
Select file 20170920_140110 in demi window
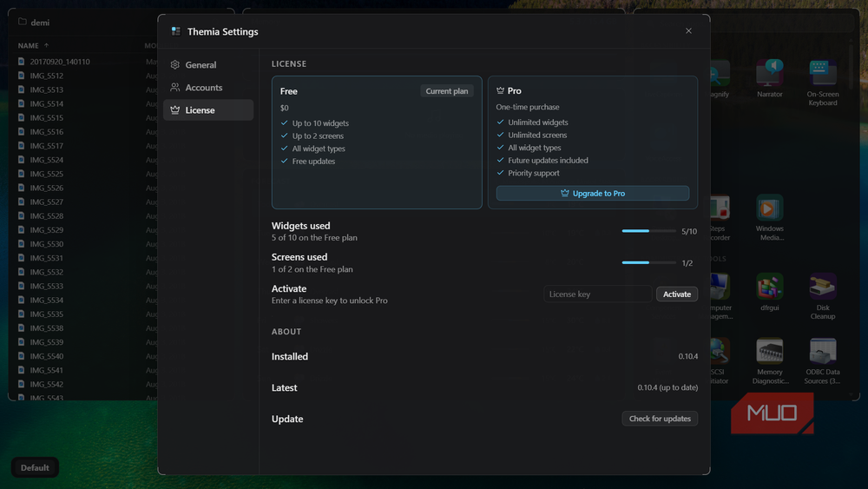pyautogui.click(x=60, y=62)
